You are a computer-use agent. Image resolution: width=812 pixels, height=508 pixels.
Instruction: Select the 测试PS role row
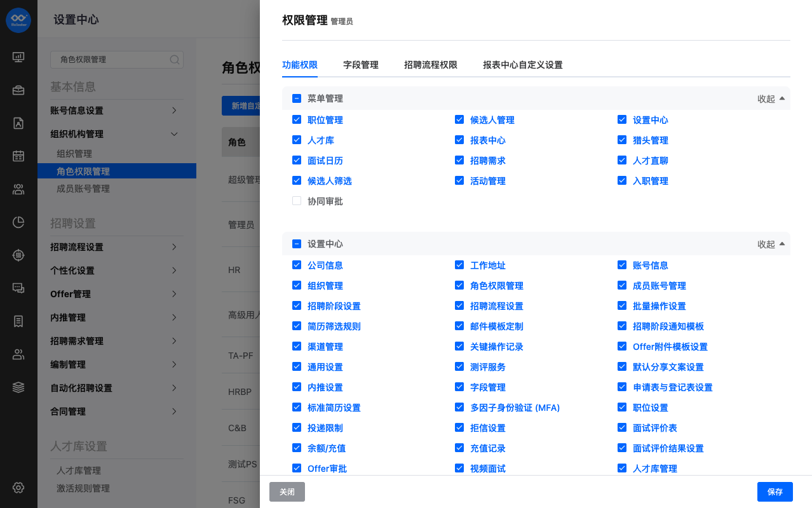(x=241, y=464)
